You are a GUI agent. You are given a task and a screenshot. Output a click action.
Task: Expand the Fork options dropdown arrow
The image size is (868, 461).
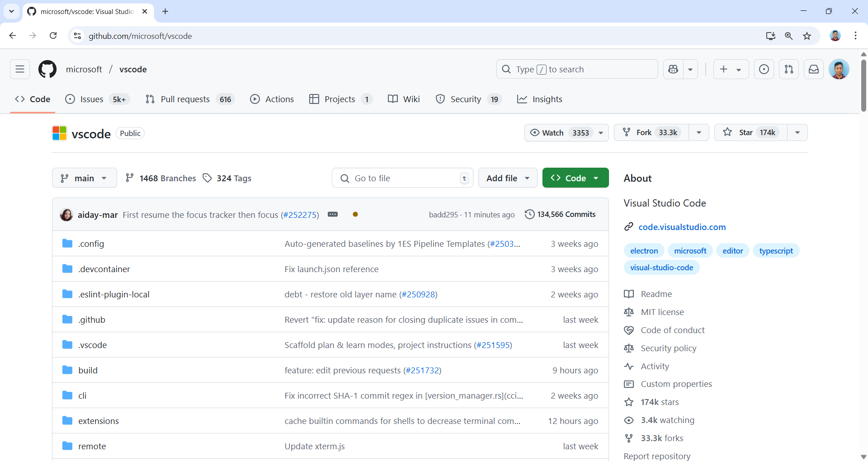point(699,132)
